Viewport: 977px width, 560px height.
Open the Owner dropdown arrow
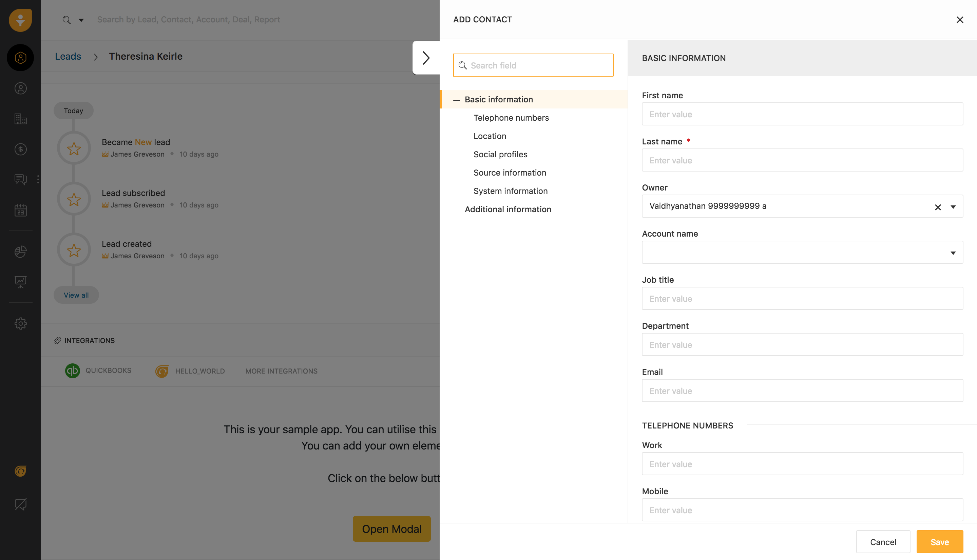pyautogui.click(x=953, y=207)
